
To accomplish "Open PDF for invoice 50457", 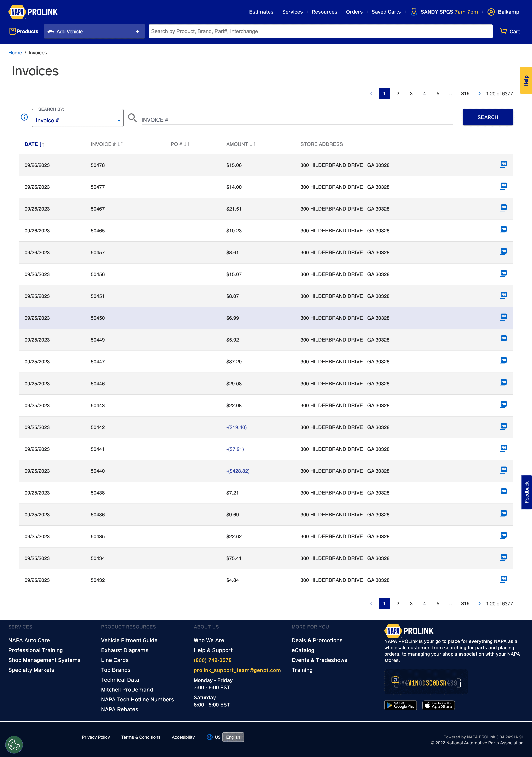I will click(x=503, y=252).
